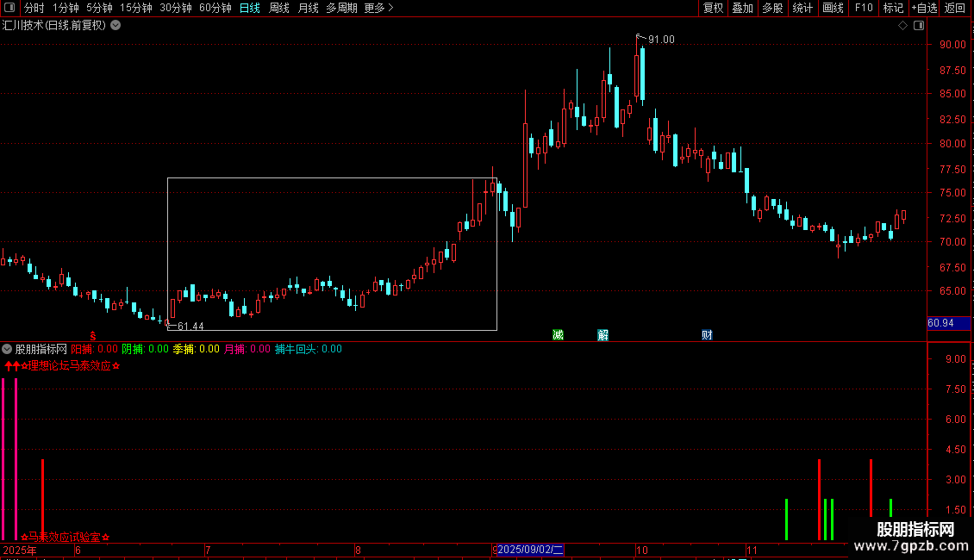Open F10 company information

tap(864, 8)
